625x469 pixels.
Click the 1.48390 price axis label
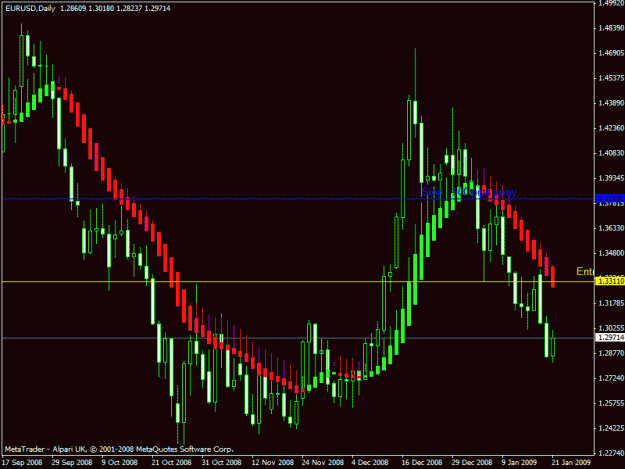click(x=611, y=28)
